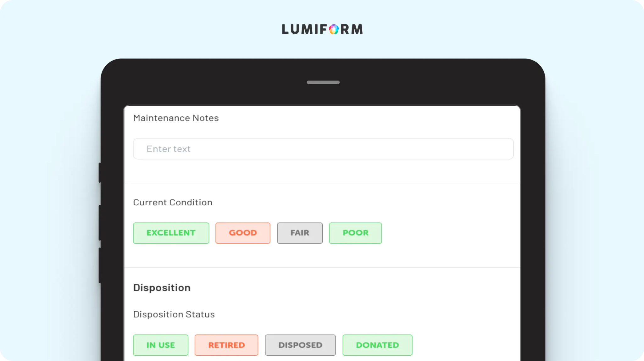Select the EXCELLENT condition option
The image size is (644, 361).
pos(171,233)
